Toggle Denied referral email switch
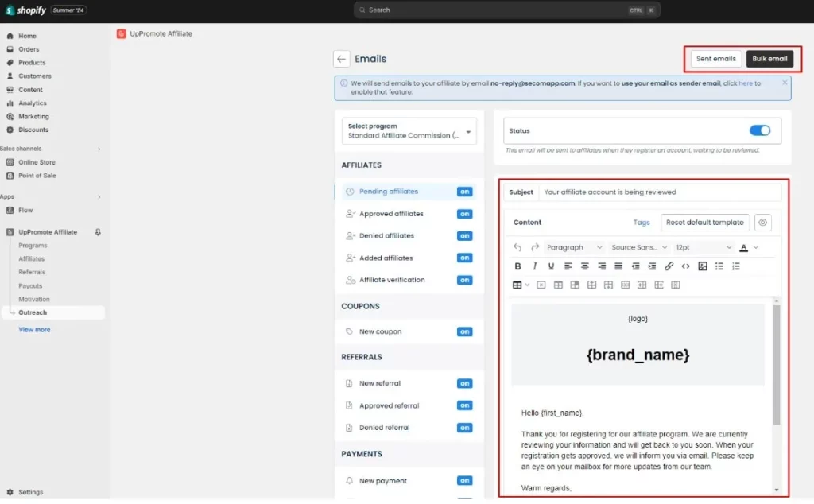814x504 pixels. coord(464,428)
